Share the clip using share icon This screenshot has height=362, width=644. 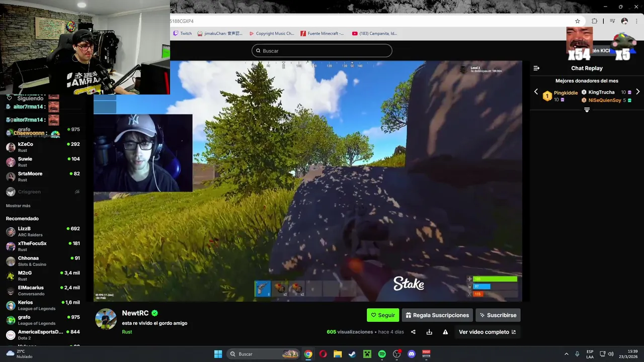tap(413, 332)
